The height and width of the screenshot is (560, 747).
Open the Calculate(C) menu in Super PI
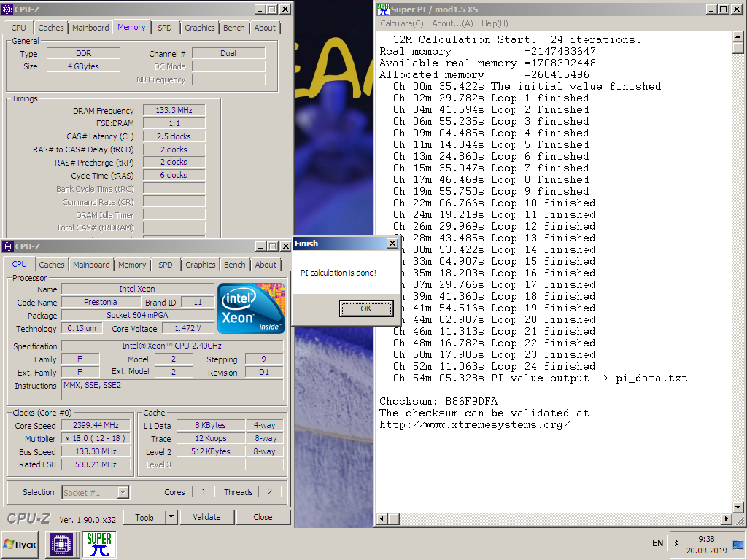pos(402,23)
